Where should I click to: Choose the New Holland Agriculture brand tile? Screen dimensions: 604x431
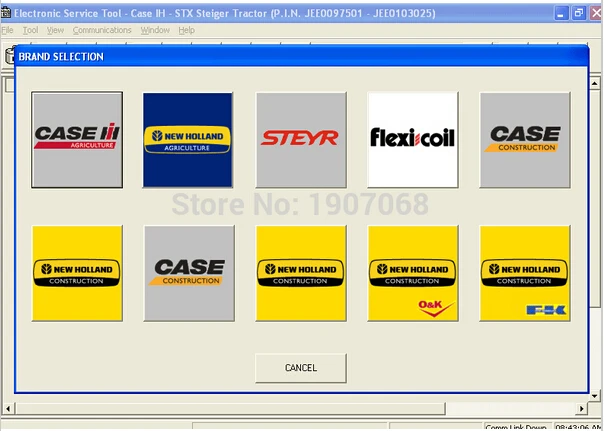point(188,140)
